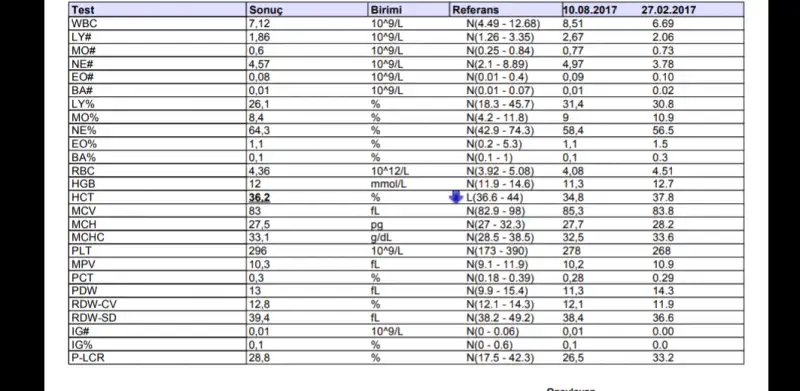
Task: Select the PLT result value 296
Action: (x=258, y=251)
